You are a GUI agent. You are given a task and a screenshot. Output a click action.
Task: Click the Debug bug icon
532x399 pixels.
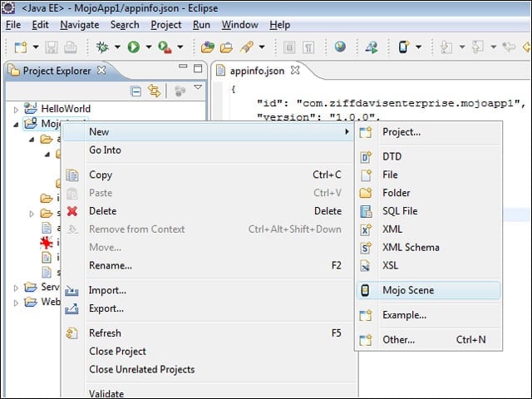(101, 47)
